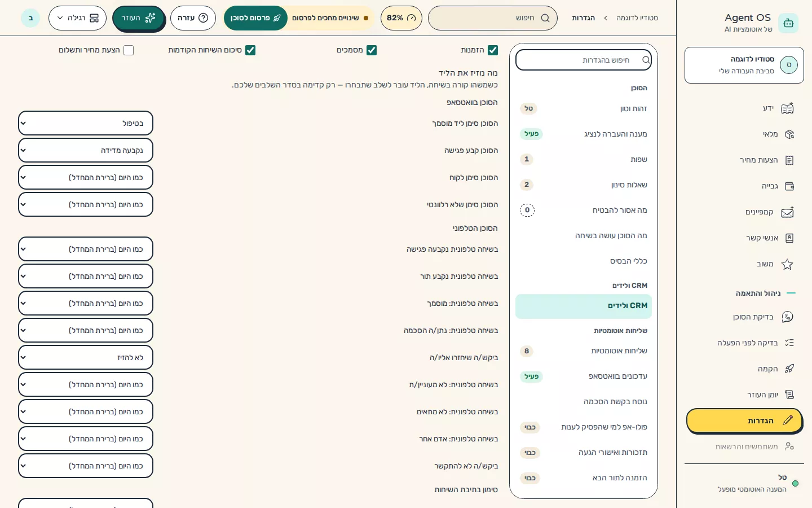This screenshot has height=508, width=812.
Task: Open the ידע section via its book icon
Action: click(788, 108)
